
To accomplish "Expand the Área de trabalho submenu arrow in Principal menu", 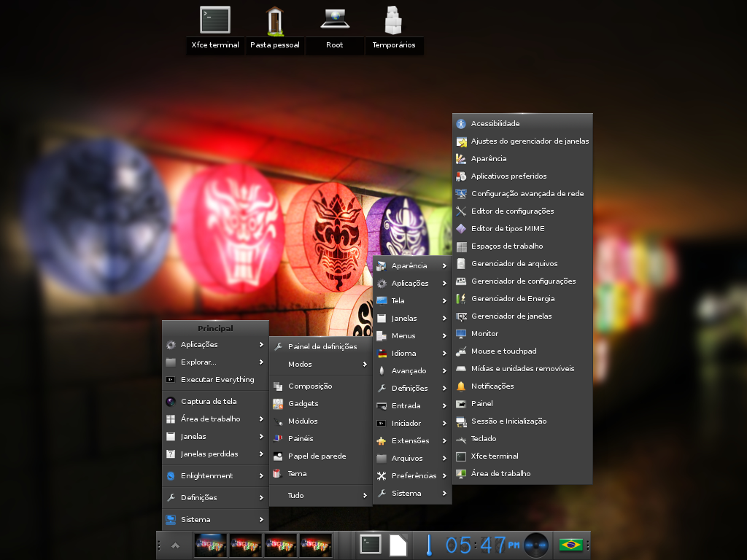I will tap(261, 419).
